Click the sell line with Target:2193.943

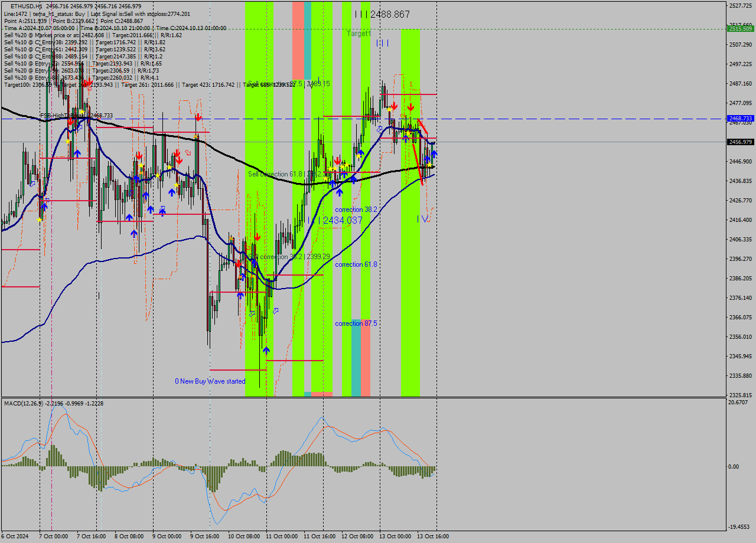(83, 63)
